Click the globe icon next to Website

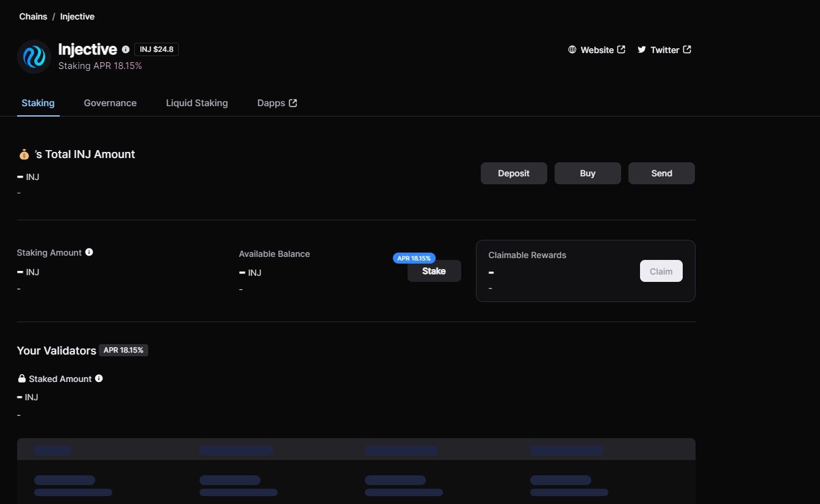[572, 50]
